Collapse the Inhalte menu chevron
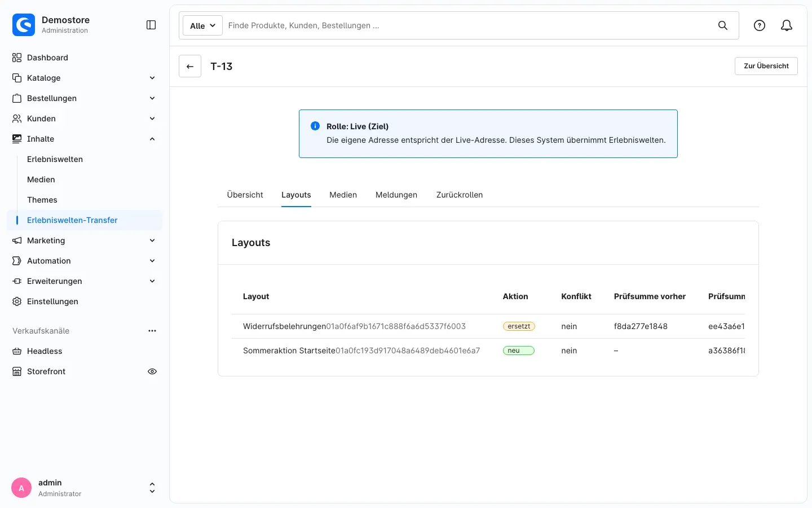812x508 pixels. [152, 139]
